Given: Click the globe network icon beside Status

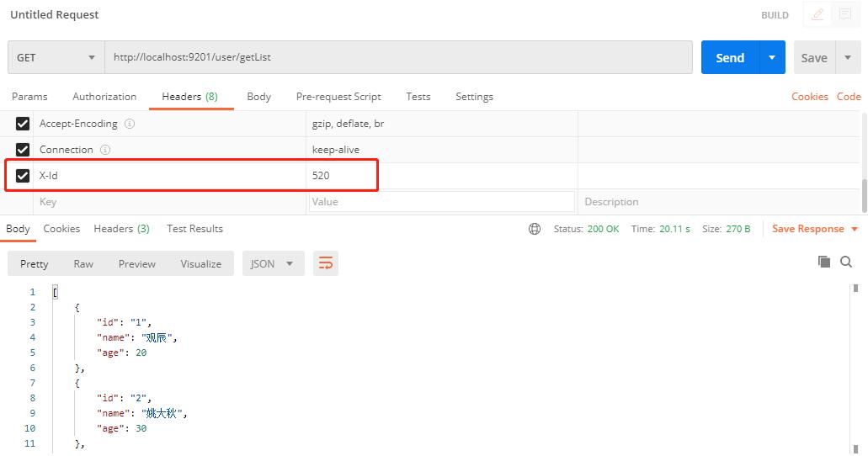Looking at the screenshot, I should point(535,229).
